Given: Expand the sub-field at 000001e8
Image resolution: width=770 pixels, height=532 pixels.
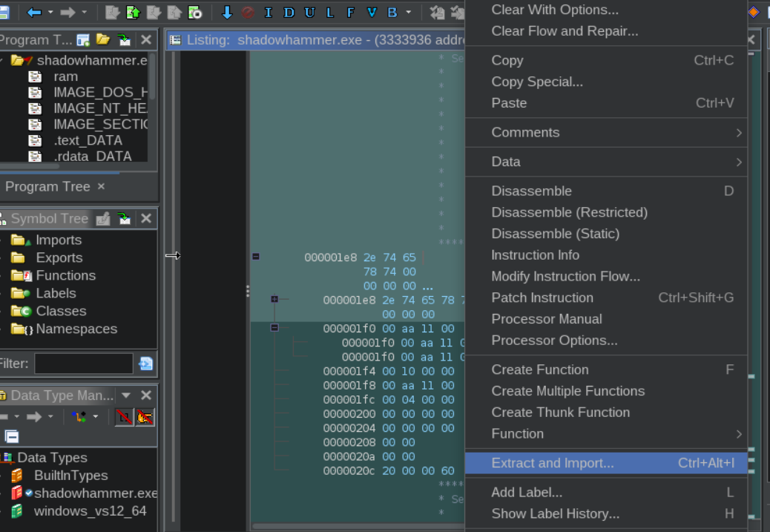Looking at the screenshot, I should pos(274,299).
